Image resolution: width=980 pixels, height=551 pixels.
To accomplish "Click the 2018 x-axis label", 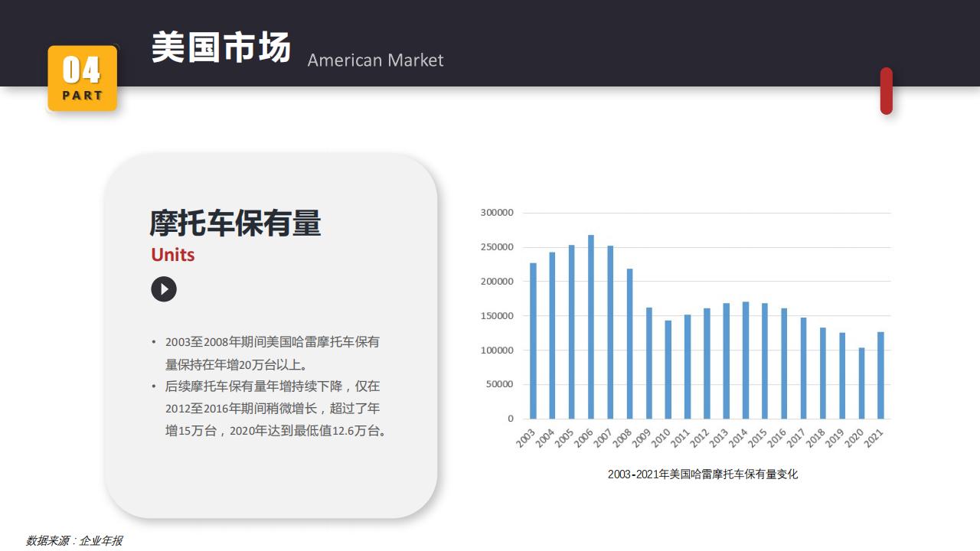I will [815, 439].
